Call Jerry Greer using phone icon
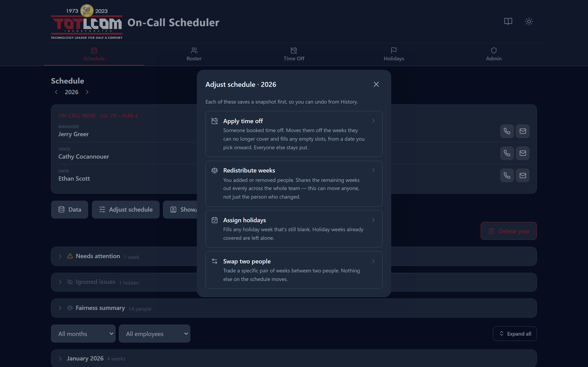Viewport: 588px width, 367px height. coord(507,131)
